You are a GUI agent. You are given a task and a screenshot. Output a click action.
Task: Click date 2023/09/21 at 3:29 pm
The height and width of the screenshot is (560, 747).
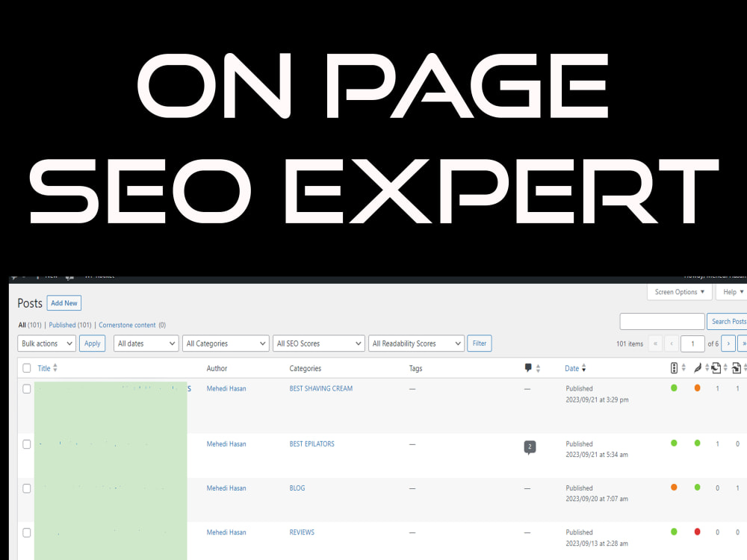[597, 400]
